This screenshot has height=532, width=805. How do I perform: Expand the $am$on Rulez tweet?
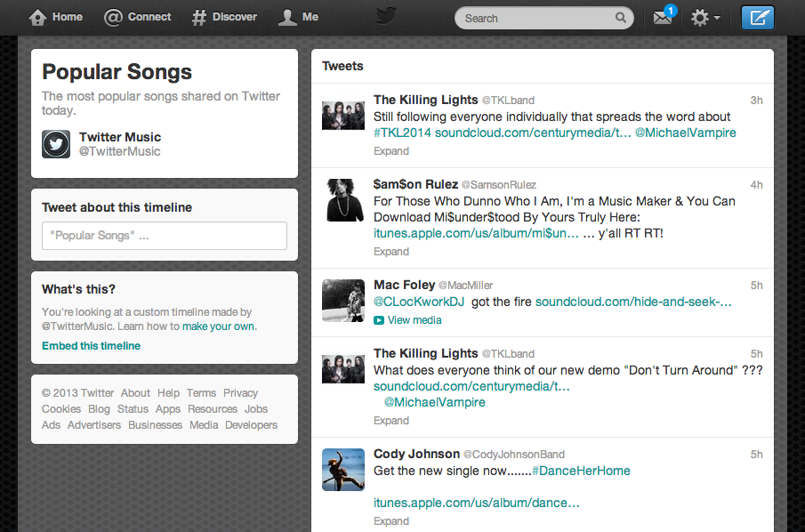pyautogui.click(x=391, y=252)
